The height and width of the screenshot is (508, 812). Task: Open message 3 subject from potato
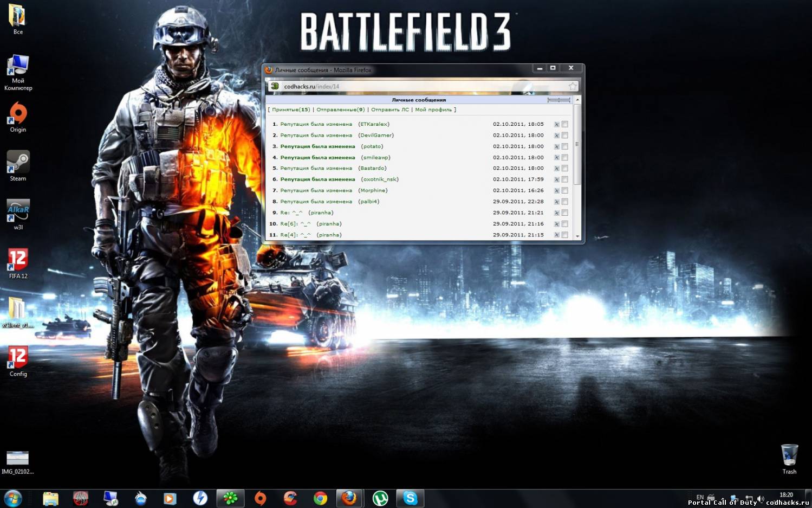(317, 146)
